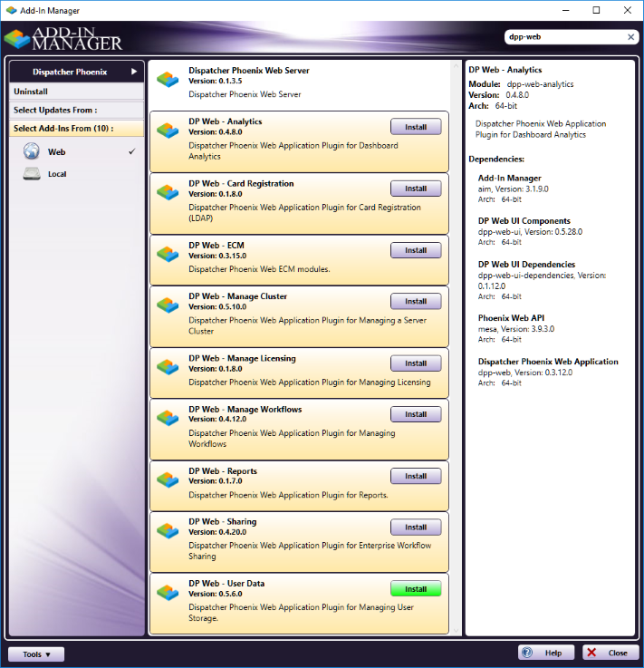This screenshot has height=668, width=644.
Task: Install DP Web - Sharing
Action: (416, 527)
